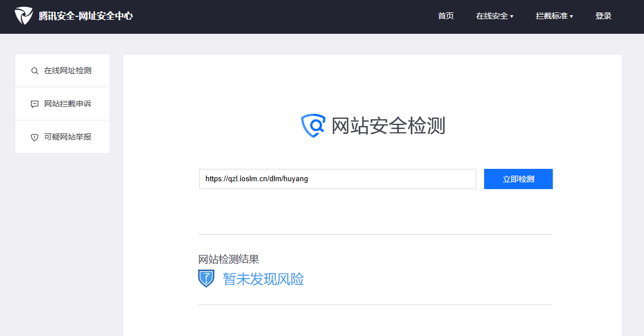Click the 登录 login link

[603, 16]
